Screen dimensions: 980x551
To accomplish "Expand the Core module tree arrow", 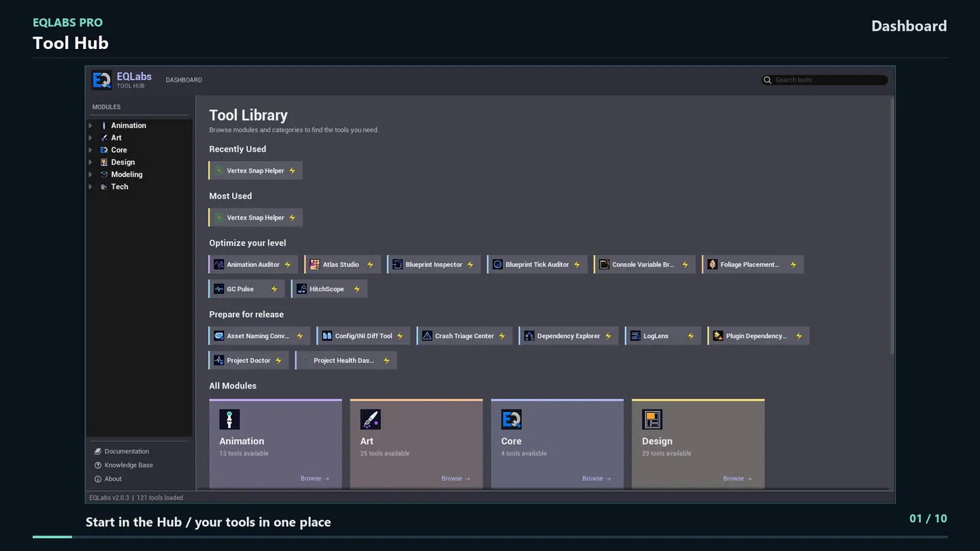I will (x=91, y=150).
